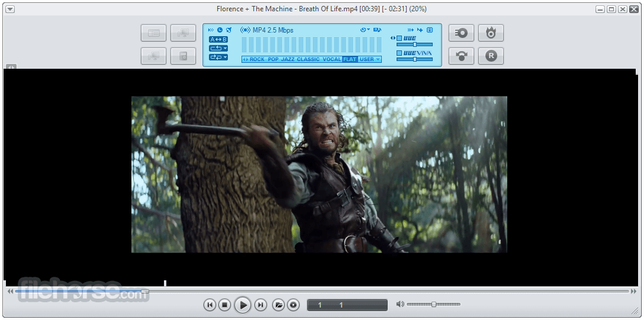Enable the BBE ViVA checkbox

pos(399,53)
